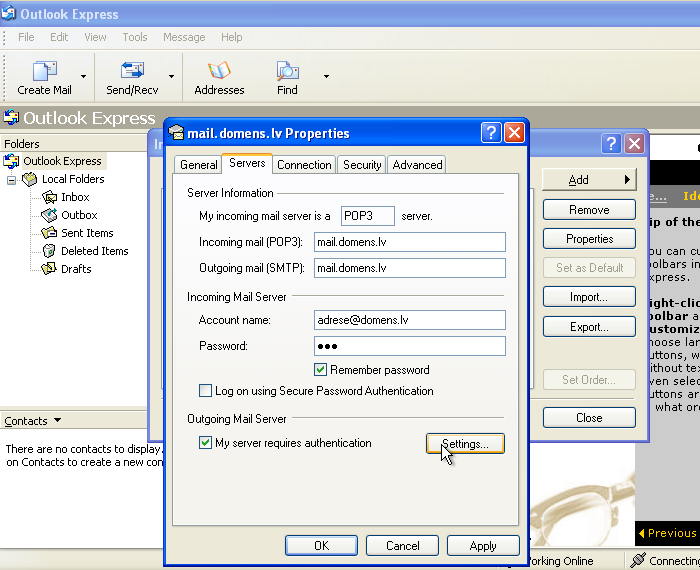Open the Addresses book icon
This screenshot has height=570, width=700.
(219, 71)
